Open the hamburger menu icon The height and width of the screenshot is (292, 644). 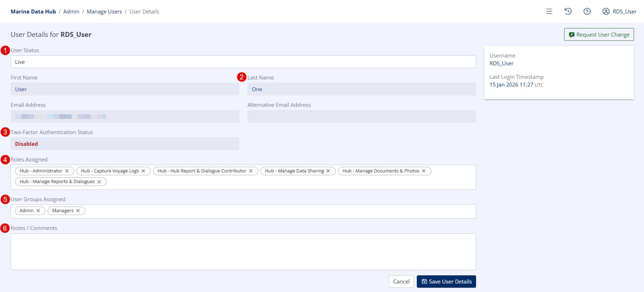[x=549, y=11]
